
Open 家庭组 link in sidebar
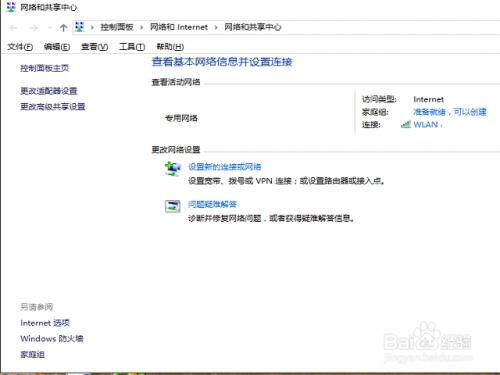pos(32,355)
